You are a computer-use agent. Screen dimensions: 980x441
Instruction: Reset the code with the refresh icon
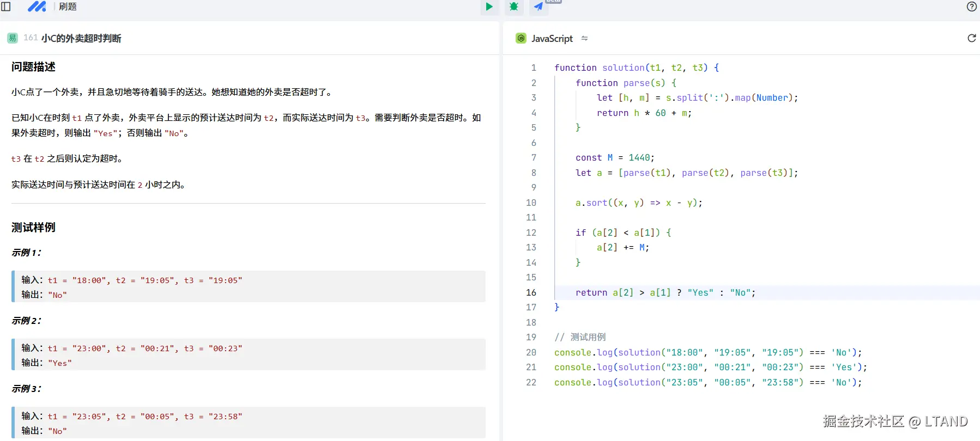[x=971, y=38]
